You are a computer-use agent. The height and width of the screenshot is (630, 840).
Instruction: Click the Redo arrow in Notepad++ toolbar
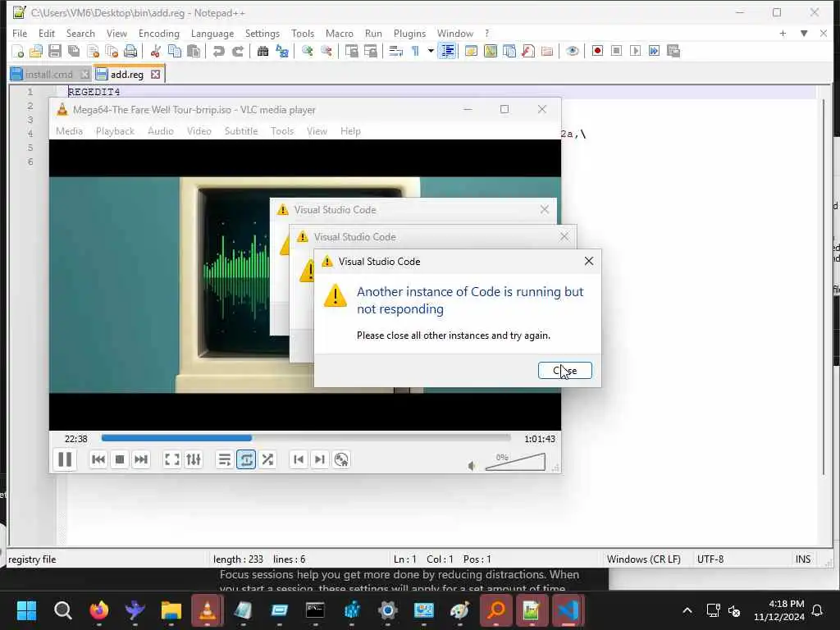pos(237,52)
